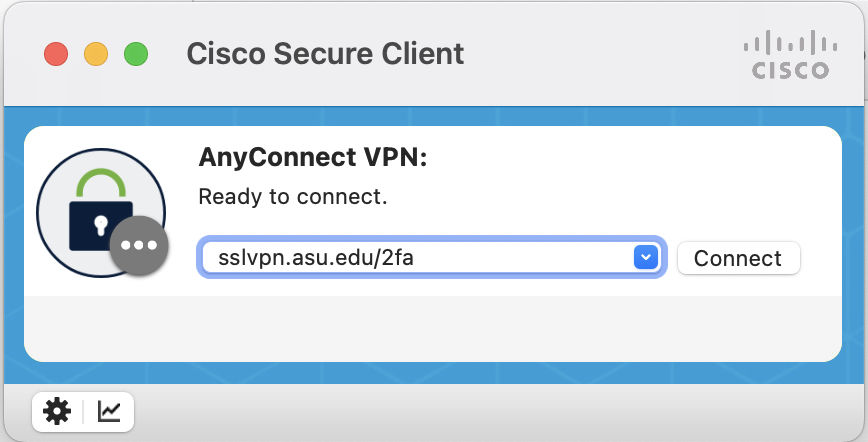The width and height of the screenshot is (868, 442).
Task: Expand the VPN server dropdown arrow
Action: point(645,258)
